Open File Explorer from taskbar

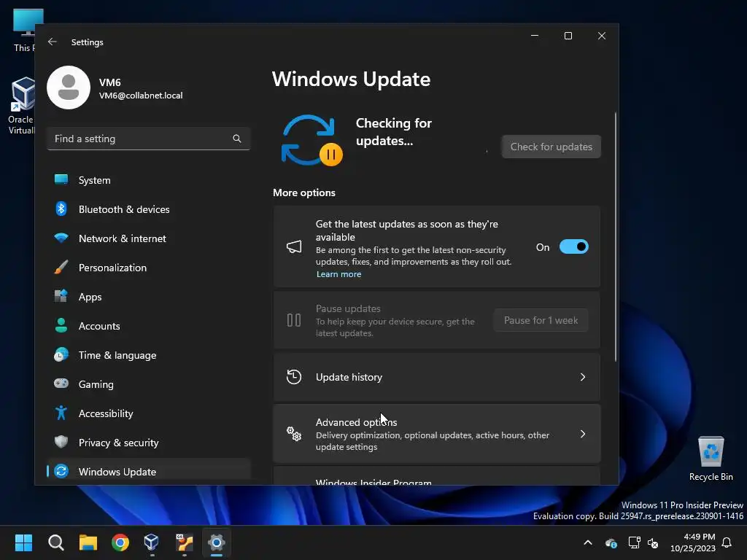point(88,542)
